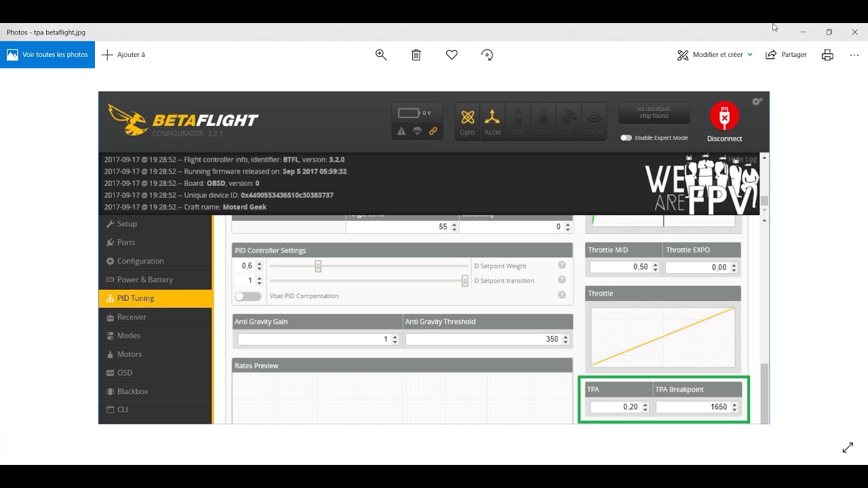Click the Betaflight bee logo
The height and width of the screenshot is (488, 868).
[127, 120]
